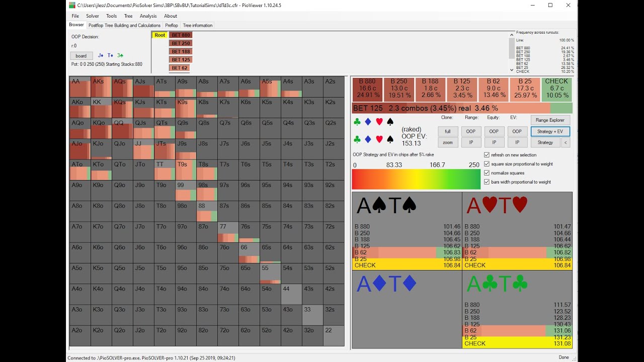This screenshot has width=644, height=362.
Task: Select the 'Strategy + EV' view button
Action: tap(550, 131)
